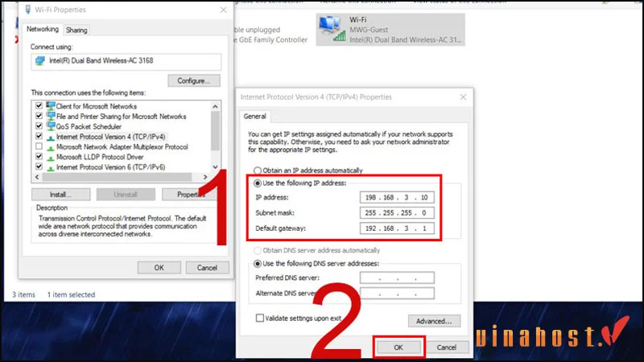Click the IP address input field
Image resolution: width=644 pixels, height=362 pixels.
397,197
